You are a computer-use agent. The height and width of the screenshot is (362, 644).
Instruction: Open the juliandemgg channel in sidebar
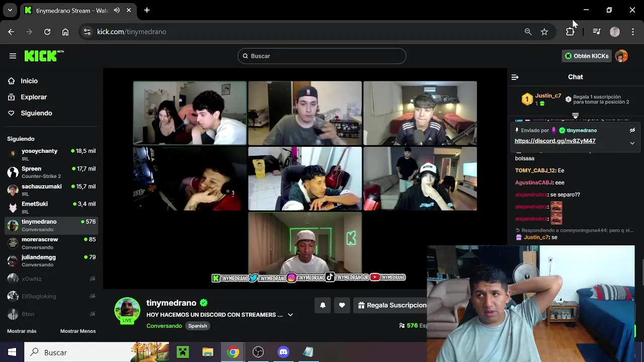[x=51, y=260]
